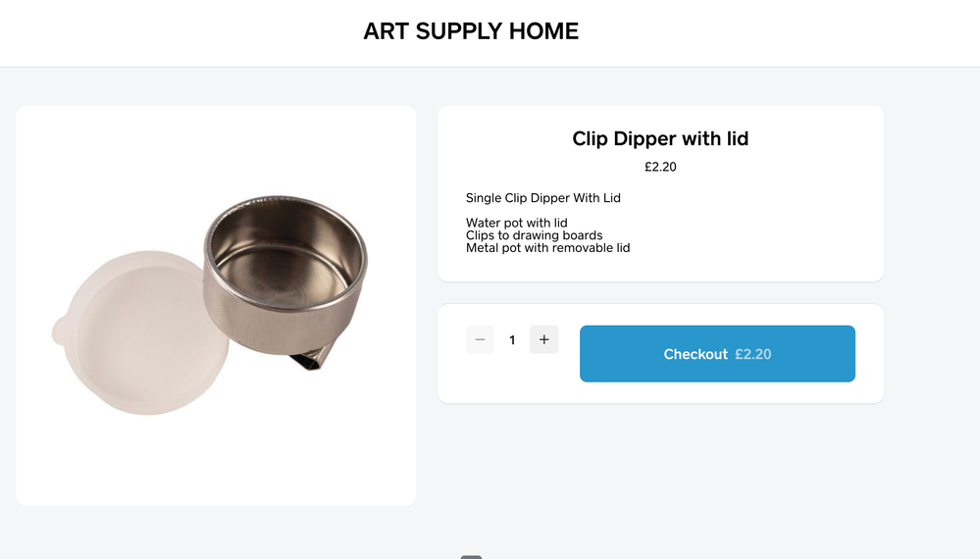The height and width of the screenshot is (559, 980).
Task: Click the minus quantity icon
Action: (480, 340)
